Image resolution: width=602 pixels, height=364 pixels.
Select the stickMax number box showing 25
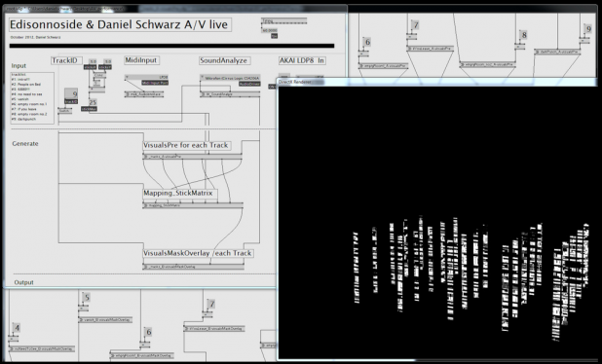(x=93, y=102)
